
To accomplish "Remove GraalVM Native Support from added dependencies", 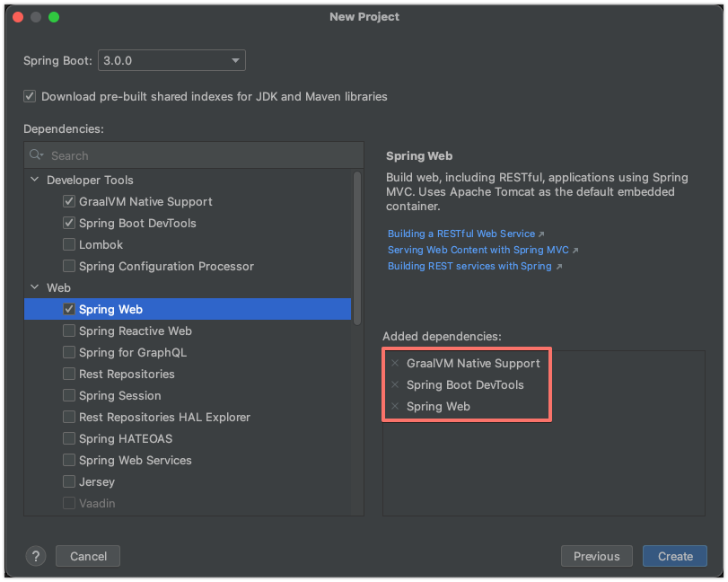I will 395,363.
